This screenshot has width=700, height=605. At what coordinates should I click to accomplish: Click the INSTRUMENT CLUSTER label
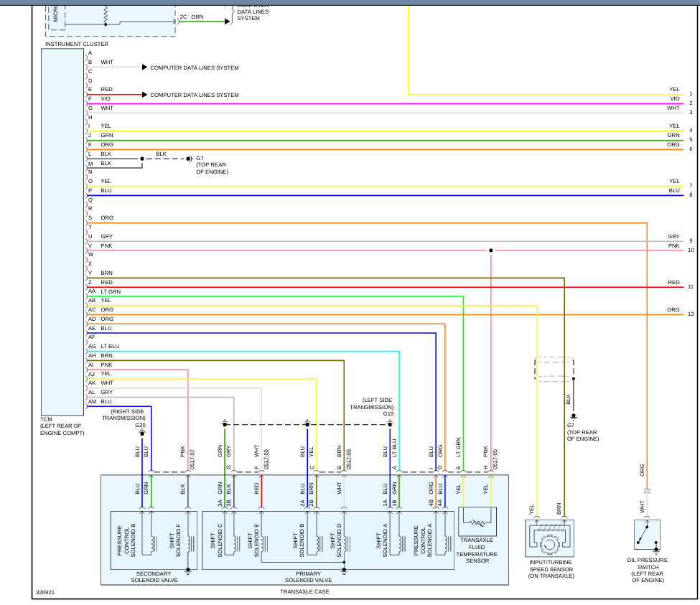click(77, 44)
